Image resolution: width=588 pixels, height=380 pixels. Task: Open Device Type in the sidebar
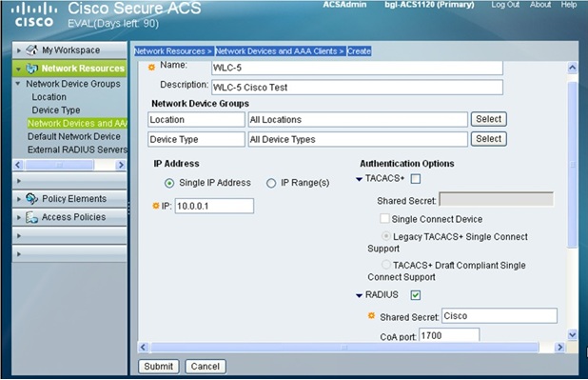56,110
